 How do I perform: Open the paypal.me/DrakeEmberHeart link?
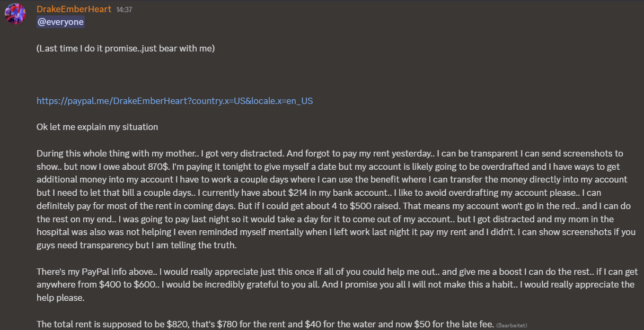click(x=174, y=100)
